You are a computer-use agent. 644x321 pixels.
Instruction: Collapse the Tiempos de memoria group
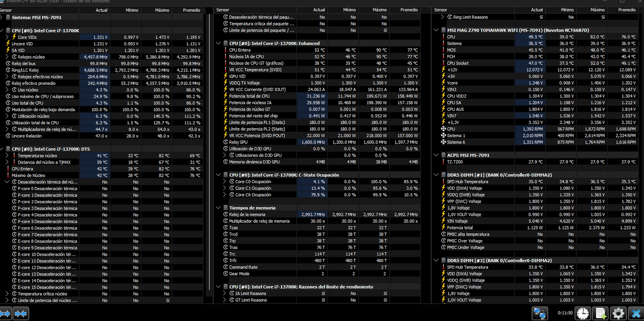click(218, 208)
